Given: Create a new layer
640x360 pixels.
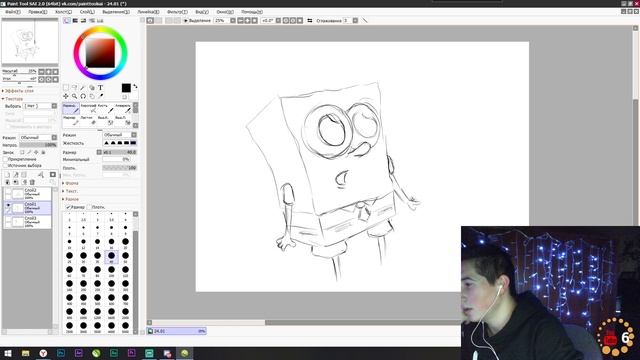Looking at the screenshot, I should click(7, 175).
